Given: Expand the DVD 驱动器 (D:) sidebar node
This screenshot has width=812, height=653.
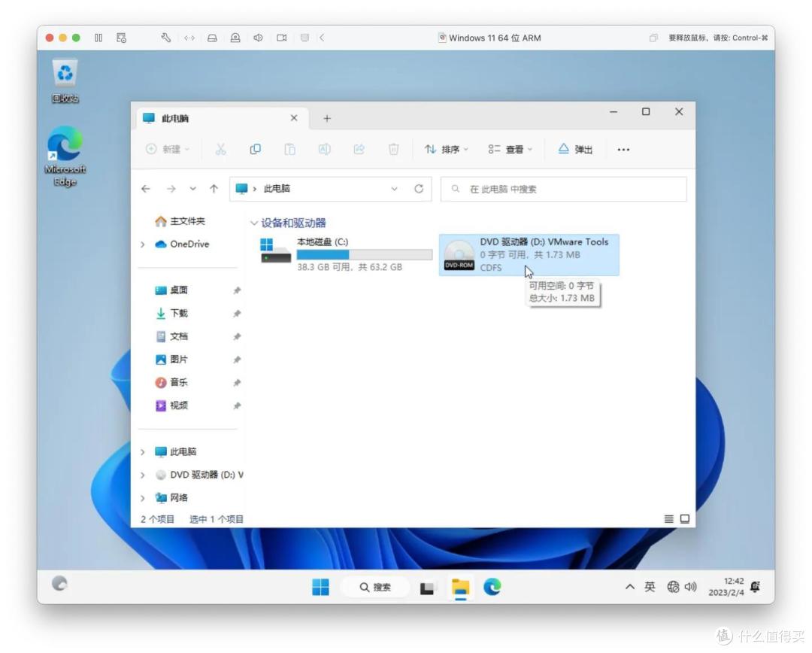Looking at the screenshot, I should point(143,475).
